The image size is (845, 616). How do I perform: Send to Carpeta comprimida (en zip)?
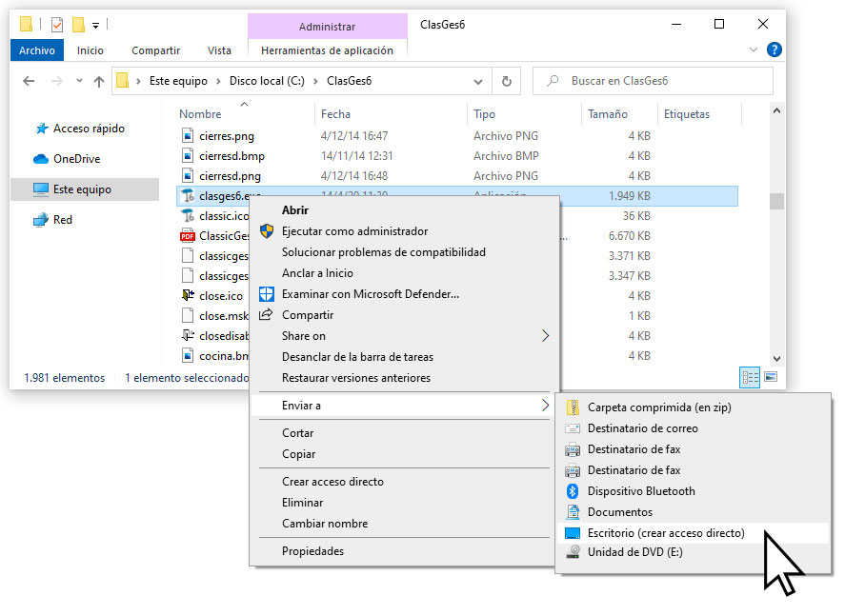(x=693, y=407)
